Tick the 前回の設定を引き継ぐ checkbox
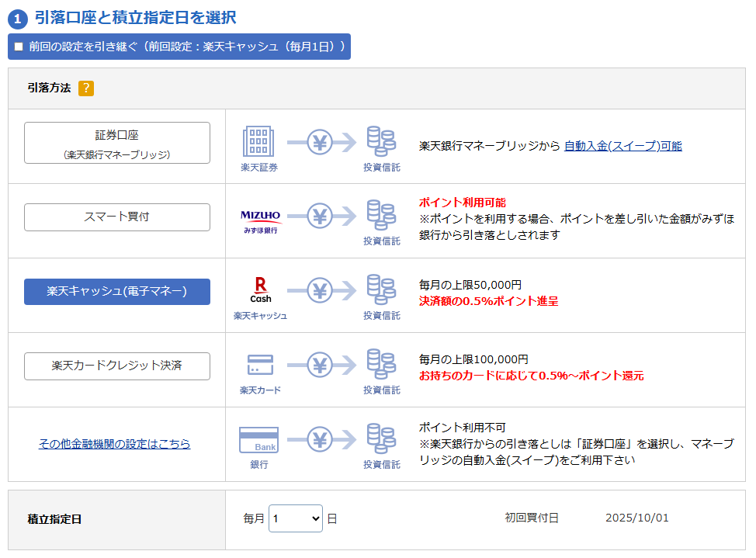756x558 pixels. pyautogui.click(x=19, y=47)
